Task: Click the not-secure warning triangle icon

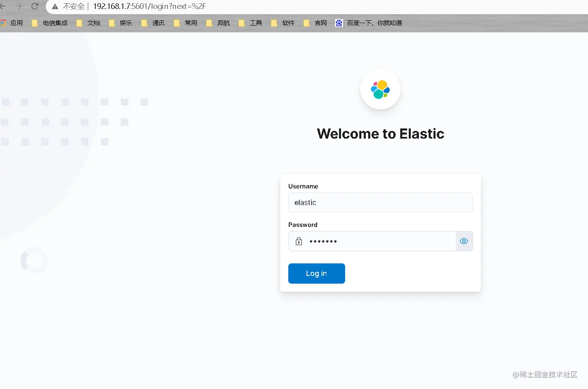Action: coord(55,6)
